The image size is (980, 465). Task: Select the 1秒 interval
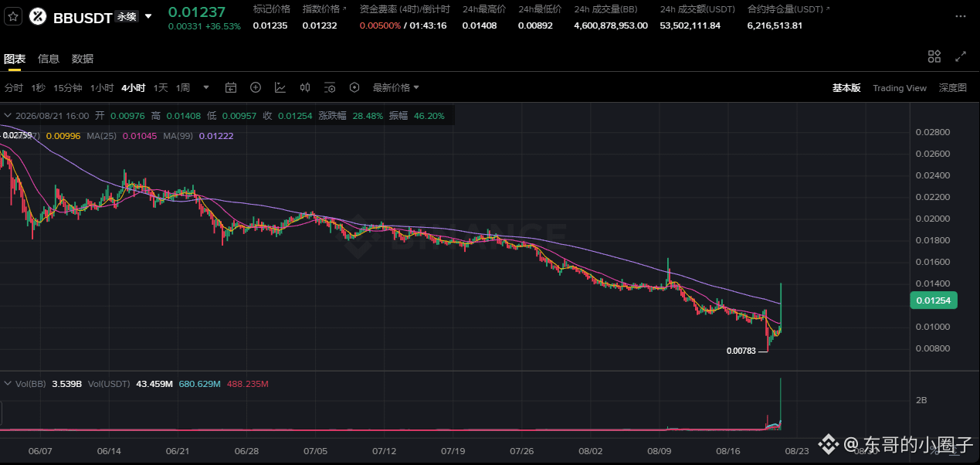tap(39, 88)
